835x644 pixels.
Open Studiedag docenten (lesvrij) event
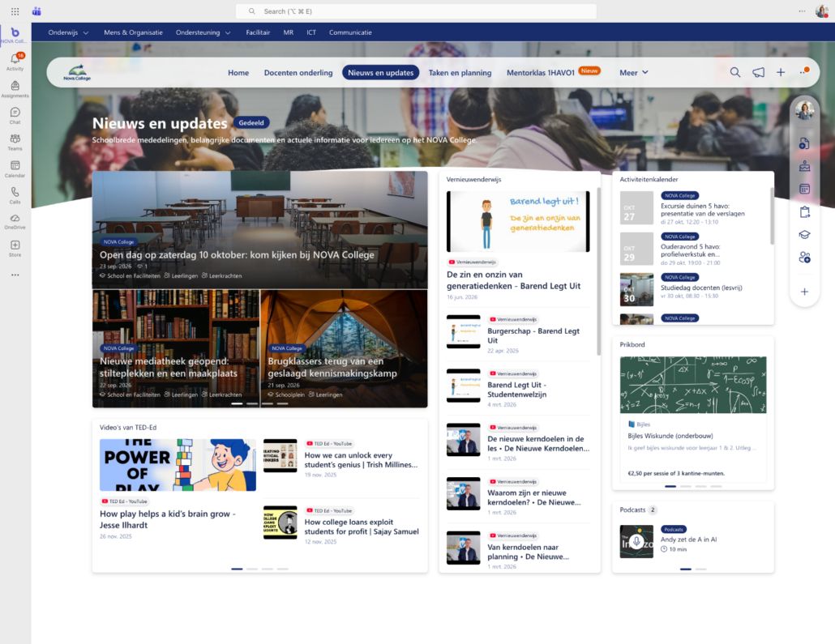(x=694, y=289)
